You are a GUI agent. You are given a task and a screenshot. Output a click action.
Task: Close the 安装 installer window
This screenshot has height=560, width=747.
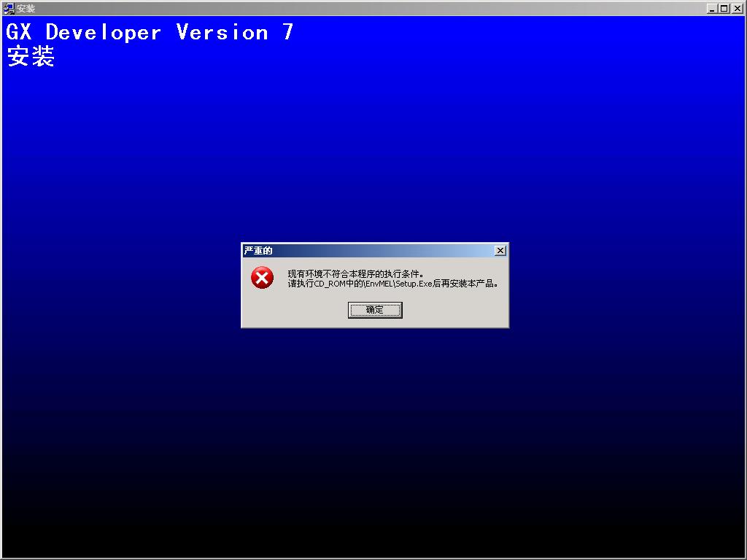coord(737,8)
